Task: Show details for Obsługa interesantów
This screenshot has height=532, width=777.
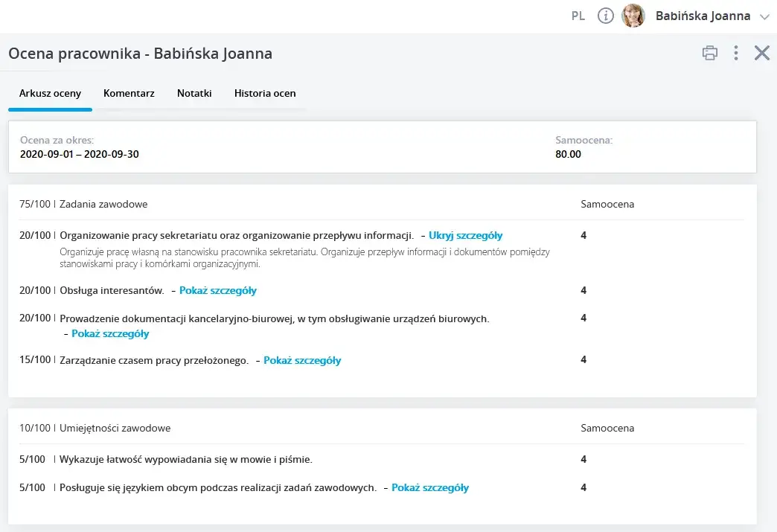Action: click(x=217, y=291)
